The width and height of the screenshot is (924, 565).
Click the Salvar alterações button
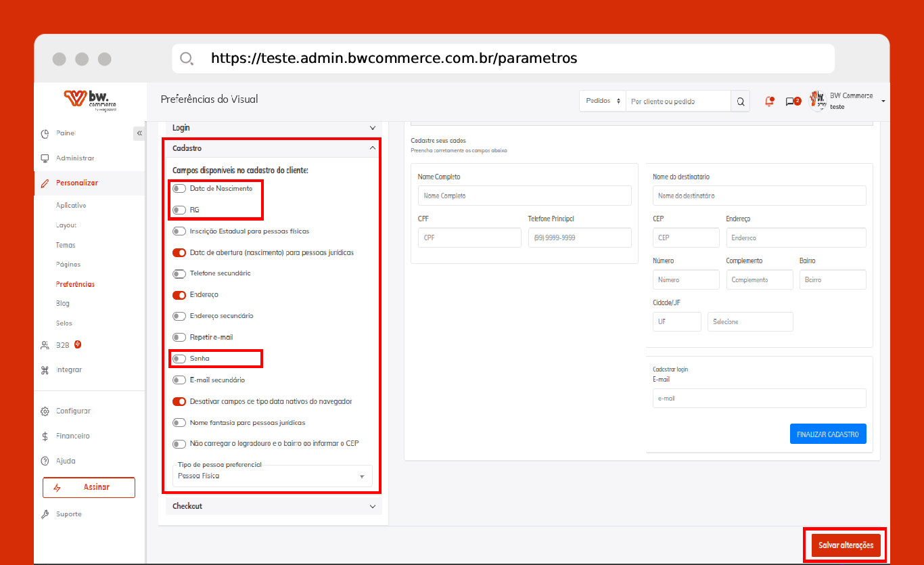coord(846,545)
